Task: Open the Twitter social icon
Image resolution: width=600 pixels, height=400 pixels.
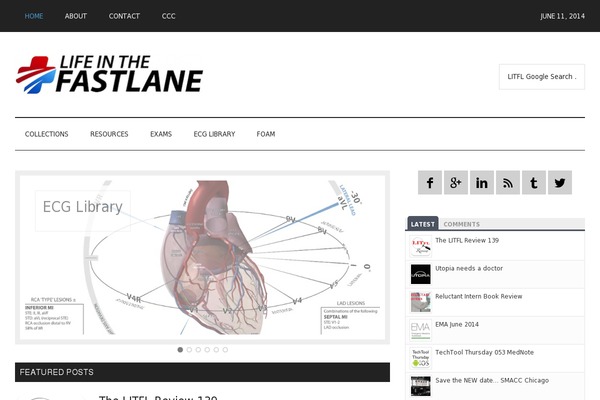Action: click(x=560, y=183)
